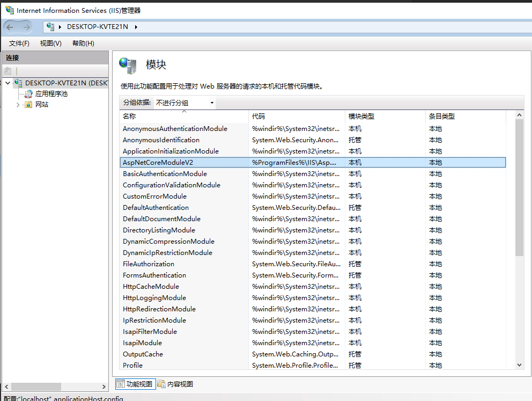Click module list scroll down arrow

coord(519,365)
